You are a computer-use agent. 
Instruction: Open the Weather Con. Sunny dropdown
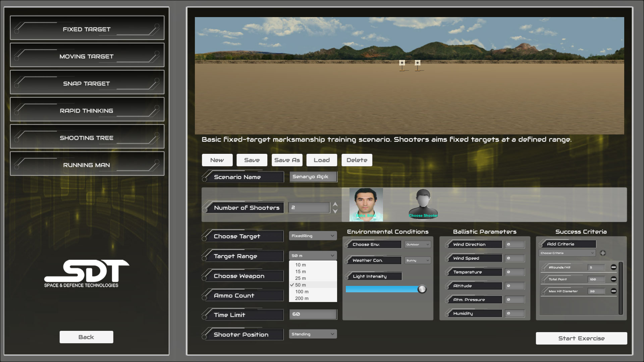click(417, 260)
